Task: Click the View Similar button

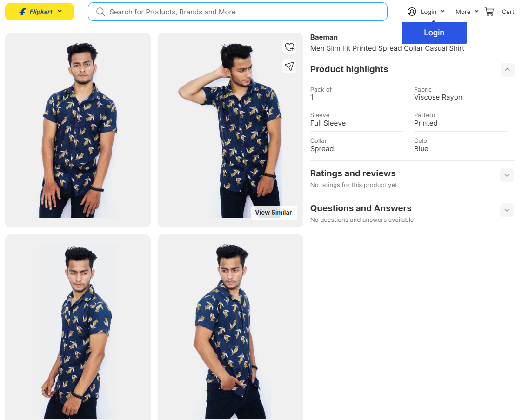Action: [x=274, y=213]
